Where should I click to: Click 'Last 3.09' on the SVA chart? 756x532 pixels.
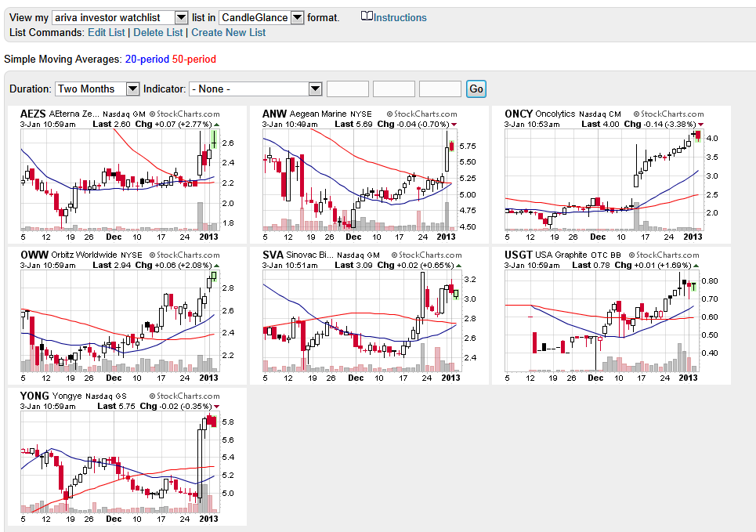click(x=353, y=266)
